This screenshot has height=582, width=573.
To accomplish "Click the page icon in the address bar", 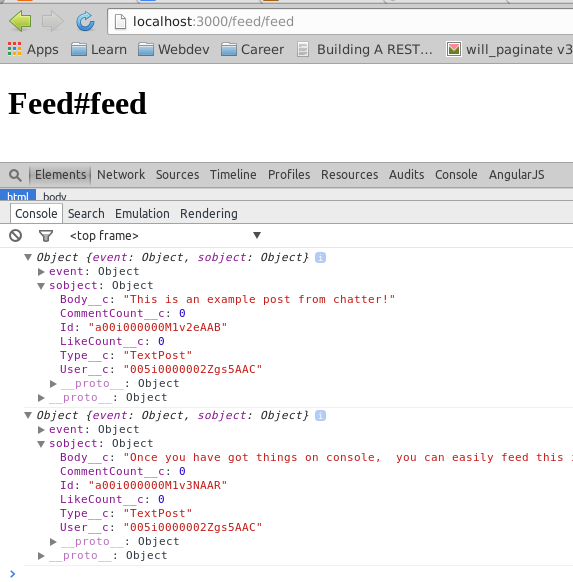I will point(120,22).
